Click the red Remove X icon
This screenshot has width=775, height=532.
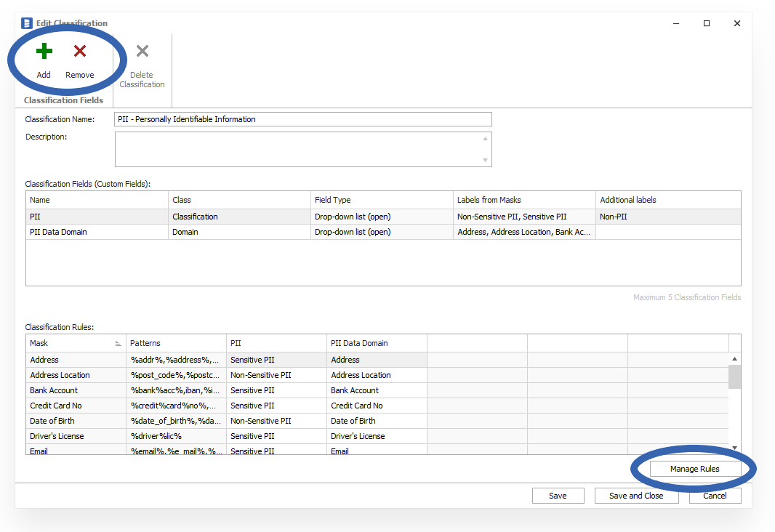pyautogui.click(x=80, y=52)
